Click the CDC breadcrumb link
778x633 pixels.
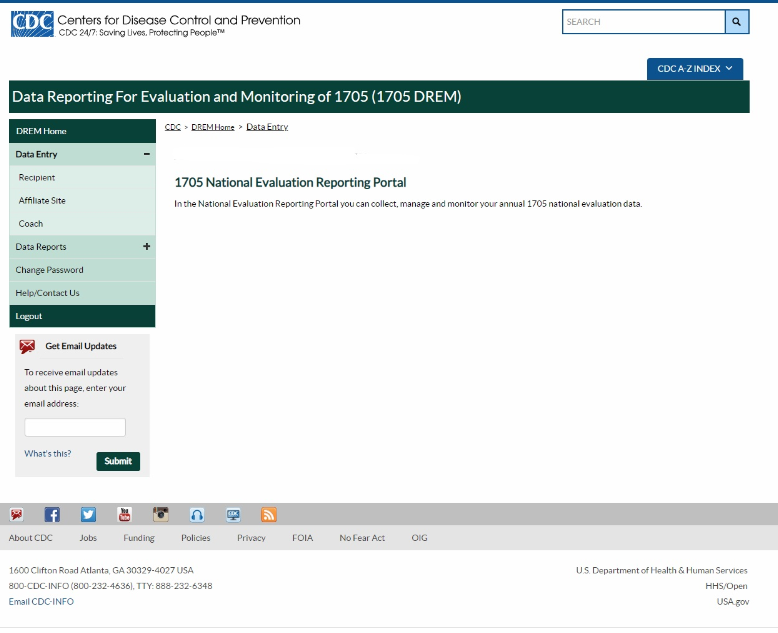coord(173,127)
